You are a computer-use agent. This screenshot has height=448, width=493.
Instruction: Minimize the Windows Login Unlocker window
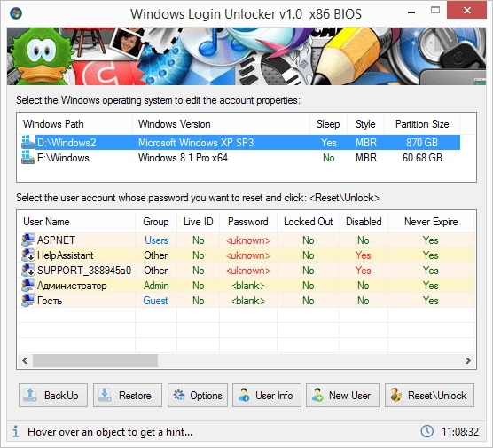411,12
